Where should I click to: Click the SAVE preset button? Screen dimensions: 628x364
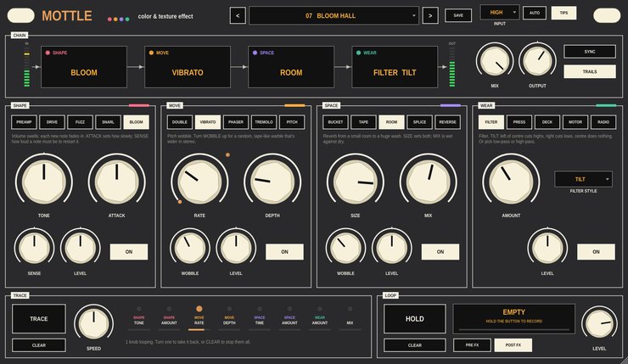(x=458, y=15)
